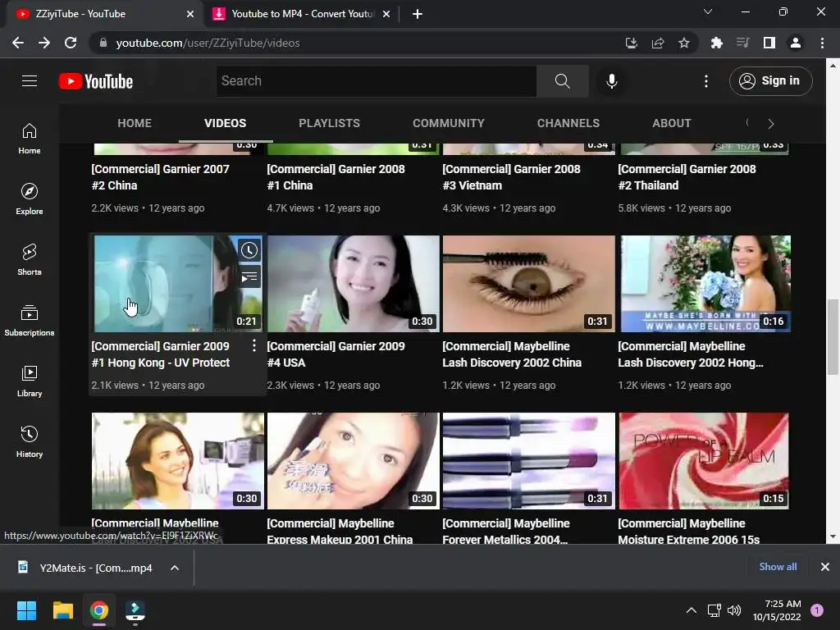
Task: Open Garnier 2008 #2 Thailand video title
Action: click(687, 177)
